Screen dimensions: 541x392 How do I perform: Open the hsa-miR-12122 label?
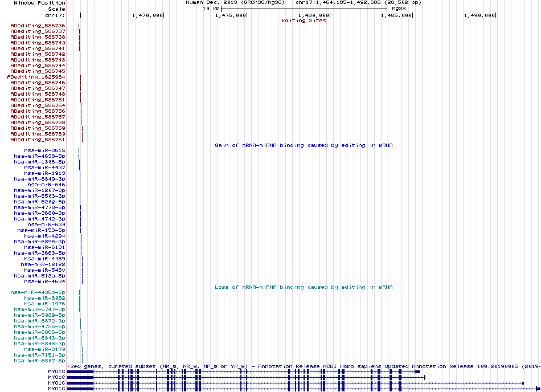43,264
